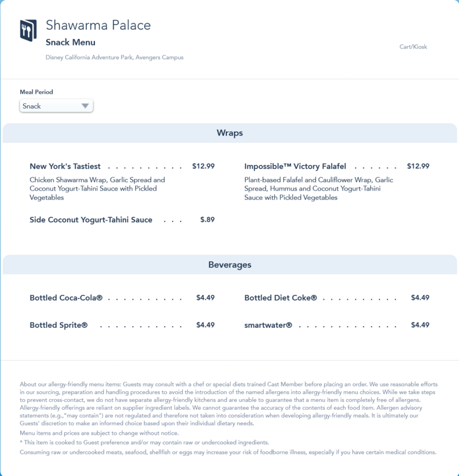Click the Wraps section header

(229, 133)
